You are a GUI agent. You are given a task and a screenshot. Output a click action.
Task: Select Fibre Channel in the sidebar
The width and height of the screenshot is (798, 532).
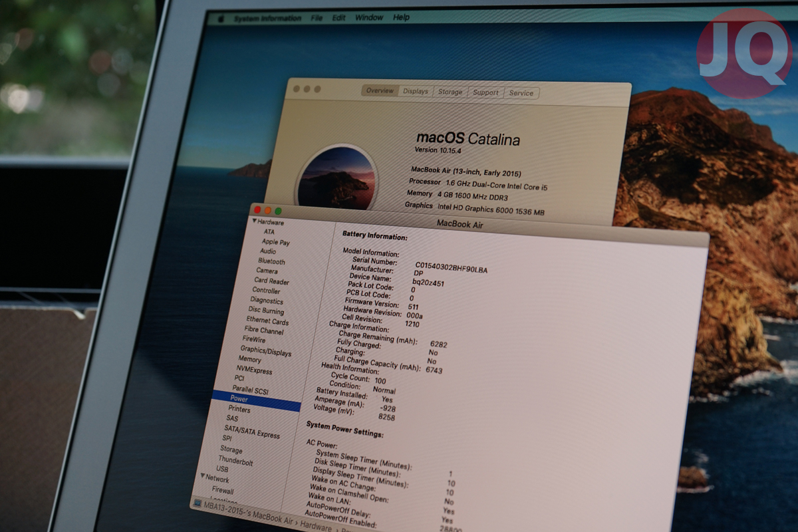tap(264, 331)
